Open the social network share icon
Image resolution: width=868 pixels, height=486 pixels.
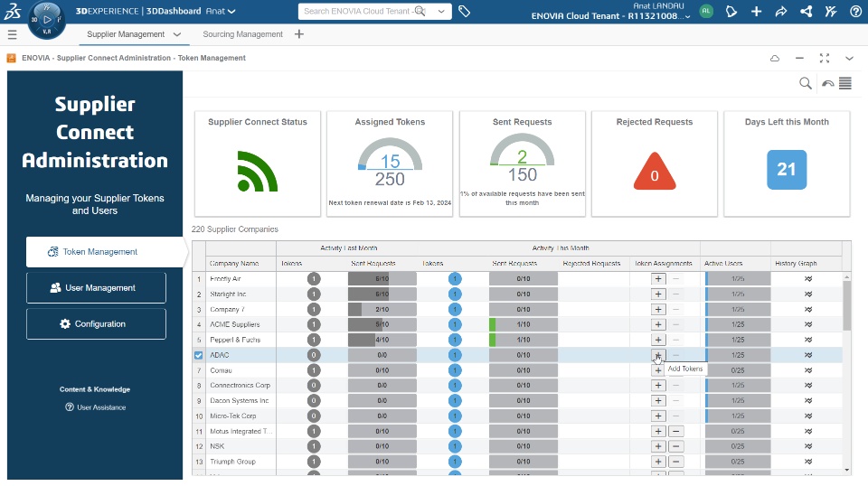pos(806,11)
